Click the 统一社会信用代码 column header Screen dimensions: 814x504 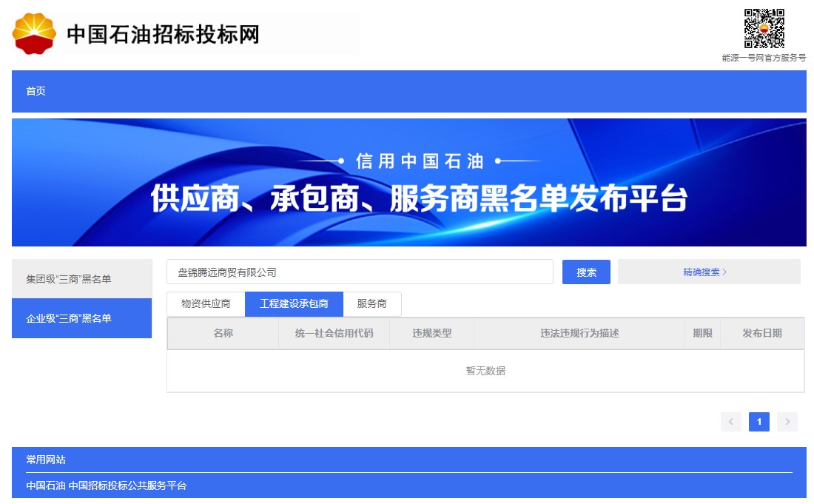pyautogui.click(x=334, y=333)
